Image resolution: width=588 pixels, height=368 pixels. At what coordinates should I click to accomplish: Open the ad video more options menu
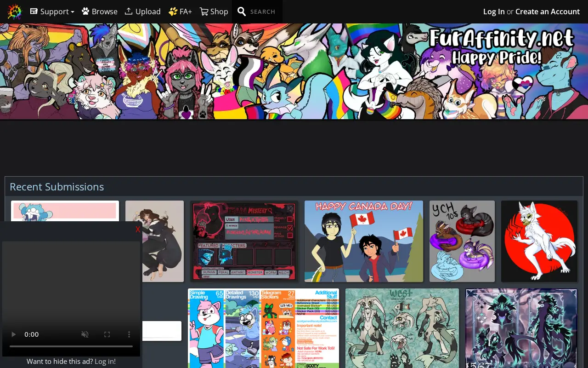[x=129, y=334]
